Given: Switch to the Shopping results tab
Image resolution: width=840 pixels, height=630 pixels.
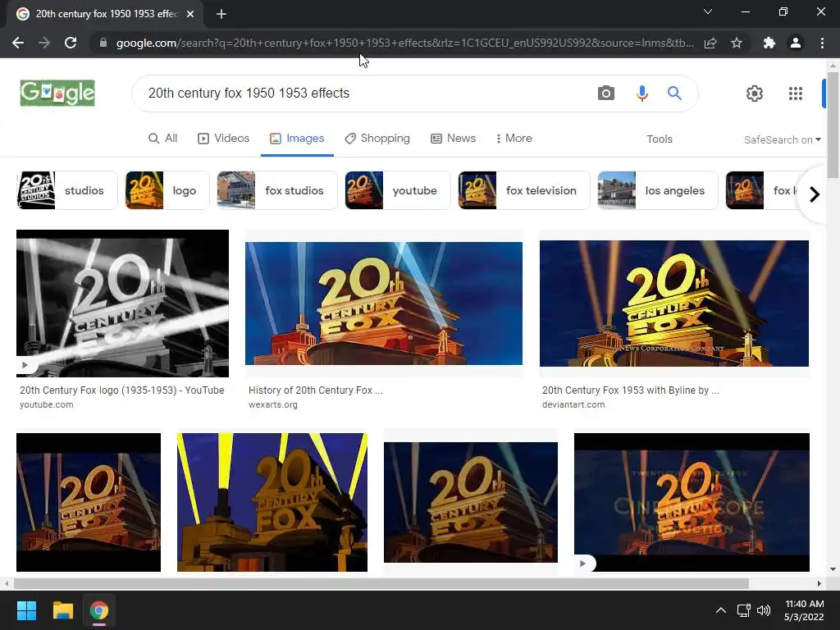Looking at the screenshot, I should pyautogui.click(x=377, y=138).
